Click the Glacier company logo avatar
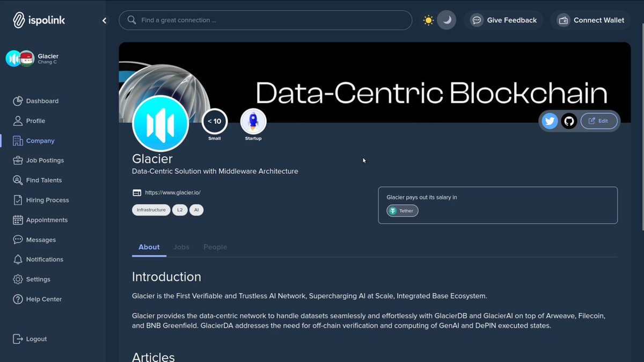This screenshot has width=644, height=362. [x=160, y=124]
